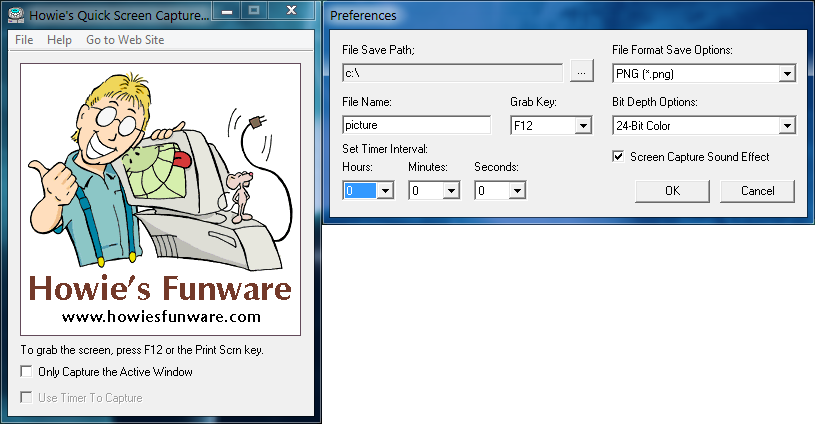This screenshot has height=424, width=815.
Task: Open the Bit Depth Options dropdown
Action: (x=787, y=125)
